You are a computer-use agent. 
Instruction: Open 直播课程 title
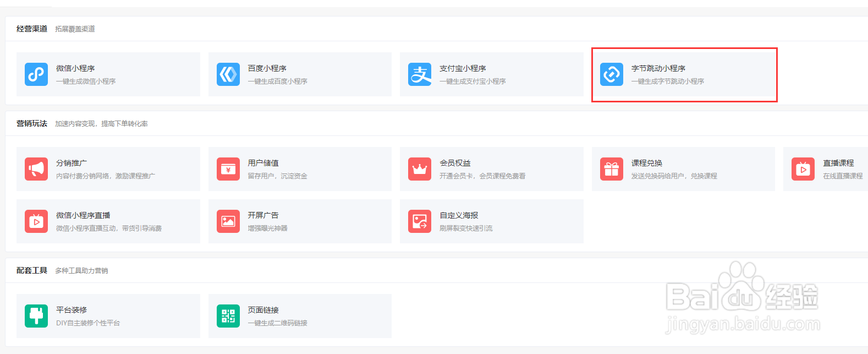click(x=838, y=163)
